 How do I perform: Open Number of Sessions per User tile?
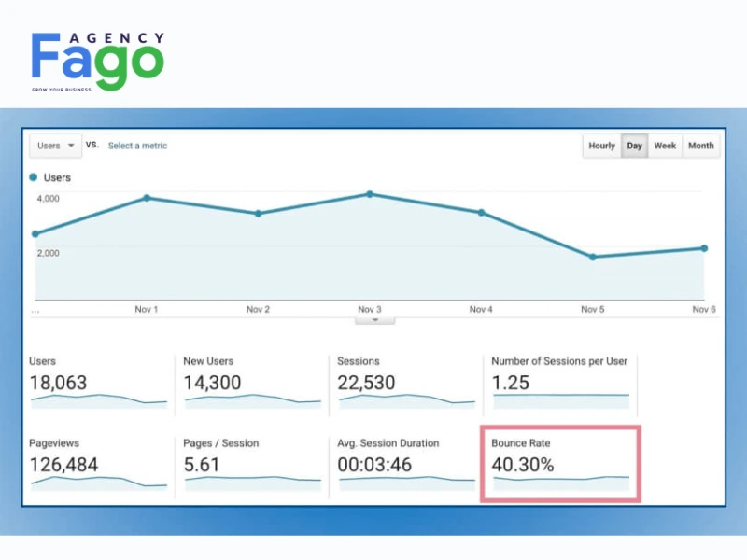561,383
